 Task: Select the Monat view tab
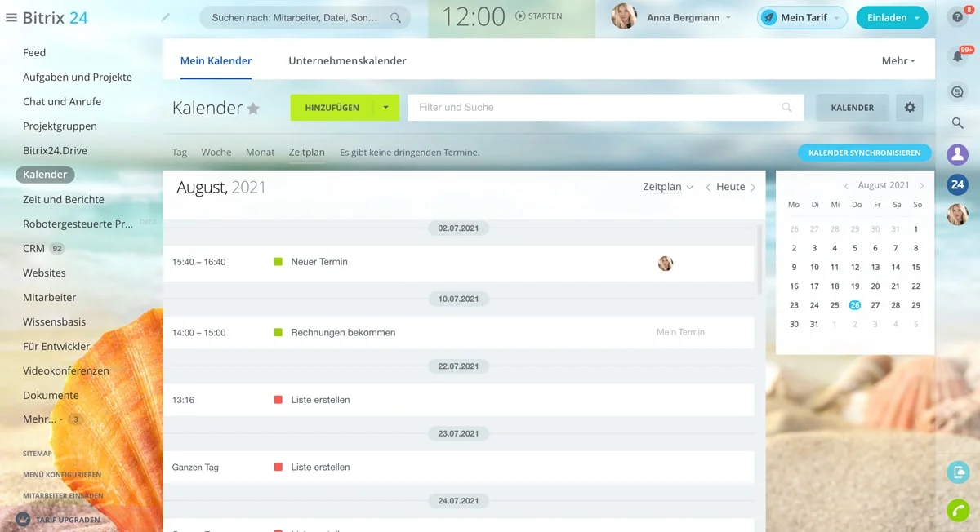tap(261, 153)
